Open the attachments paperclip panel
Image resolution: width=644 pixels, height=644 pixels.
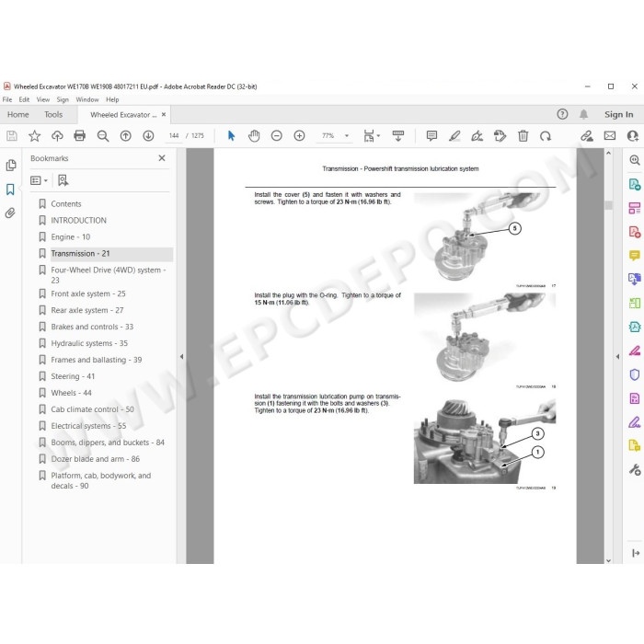point(10,213)
